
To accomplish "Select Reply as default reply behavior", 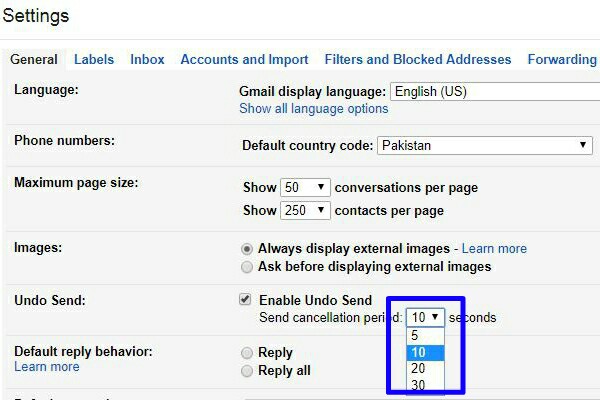I will (x=247, y=353).
